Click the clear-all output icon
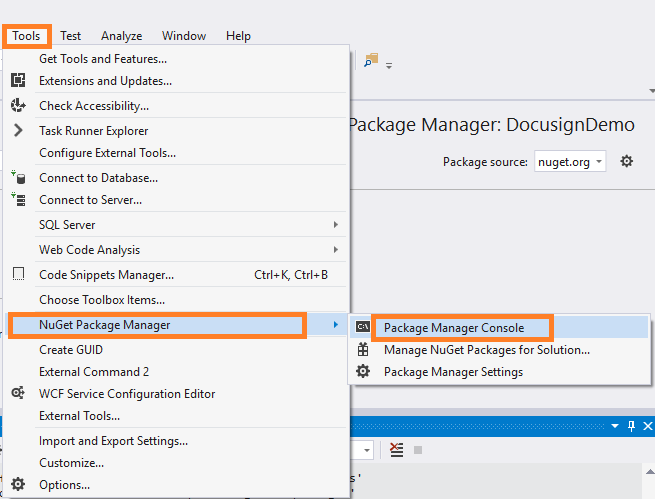Screen dimensions: 655x499 click(x=396, y=450)
